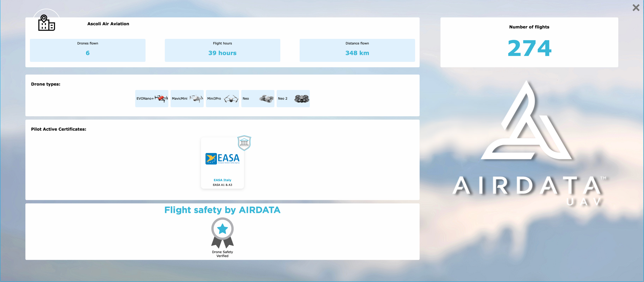The height and width of the screenshot is (282, 644).
Task: Click the Distance flown stat tile
Action: 357,50
